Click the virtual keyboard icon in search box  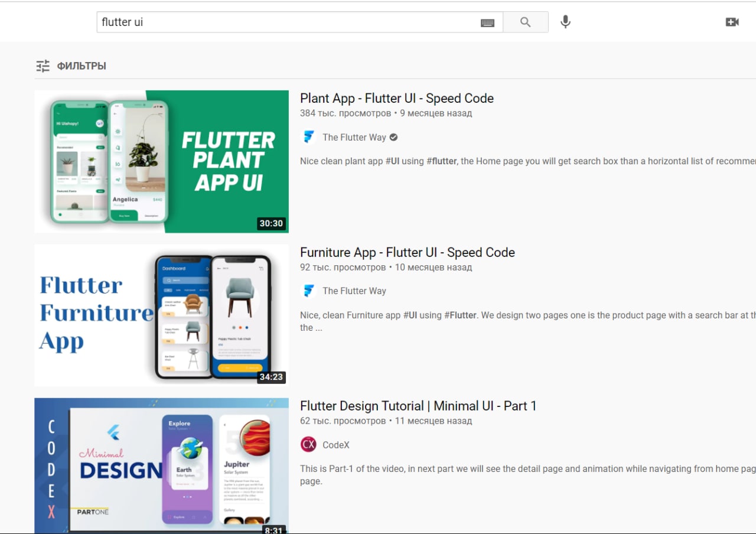[487, 22]
